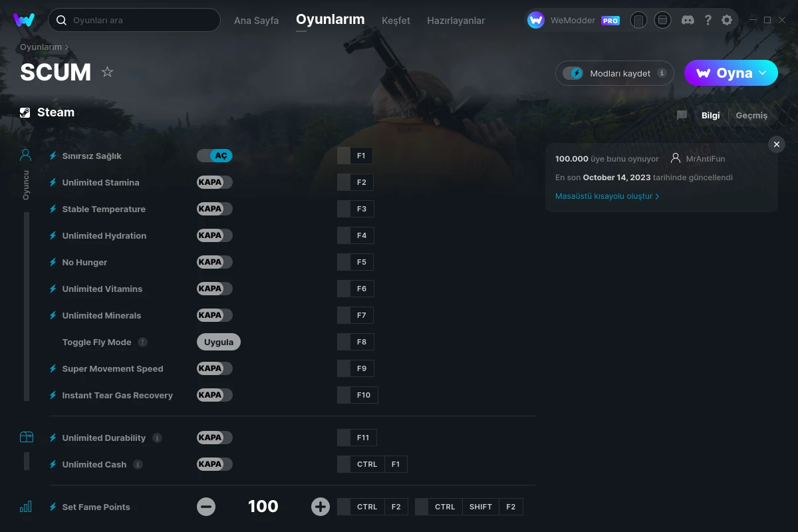Open the Geçmiş tab
Viewport: 798px width, 532px height.
coord(751,115)
